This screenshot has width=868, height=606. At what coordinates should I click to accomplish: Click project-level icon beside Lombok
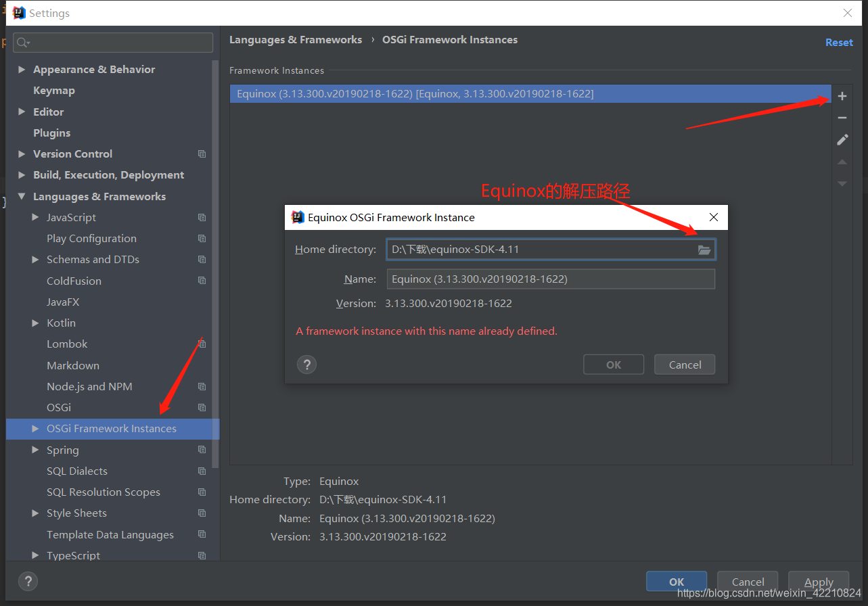click(x=202, y=344)
